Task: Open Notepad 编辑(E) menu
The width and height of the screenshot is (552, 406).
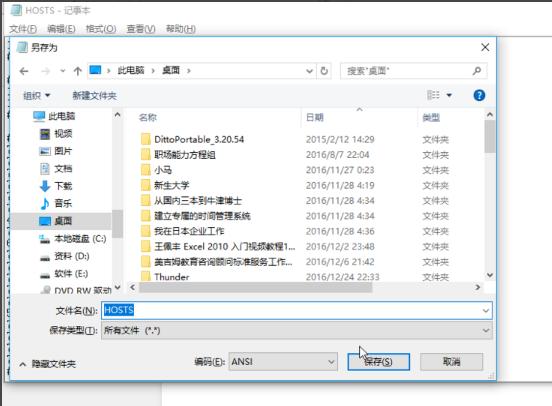Action: [61, 29]
